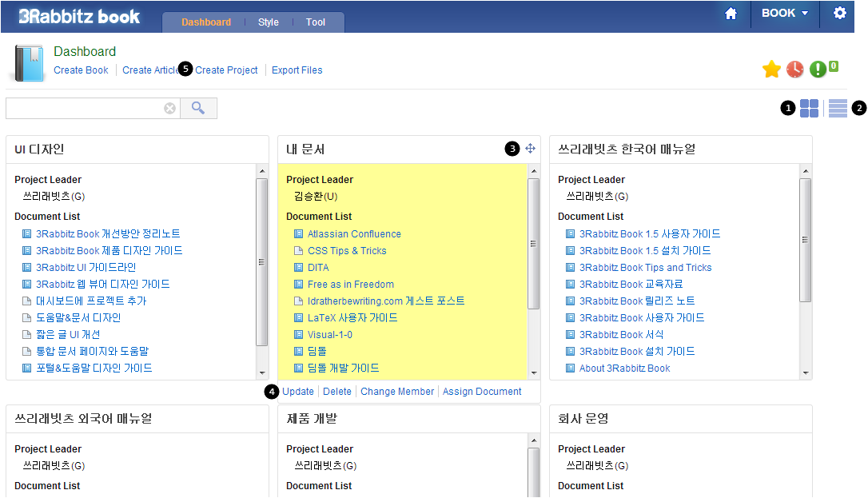Open 딤돌 개발 가이드 document
Image resolution: width=868 pixels, height=498 pixels.
(343, 369)
